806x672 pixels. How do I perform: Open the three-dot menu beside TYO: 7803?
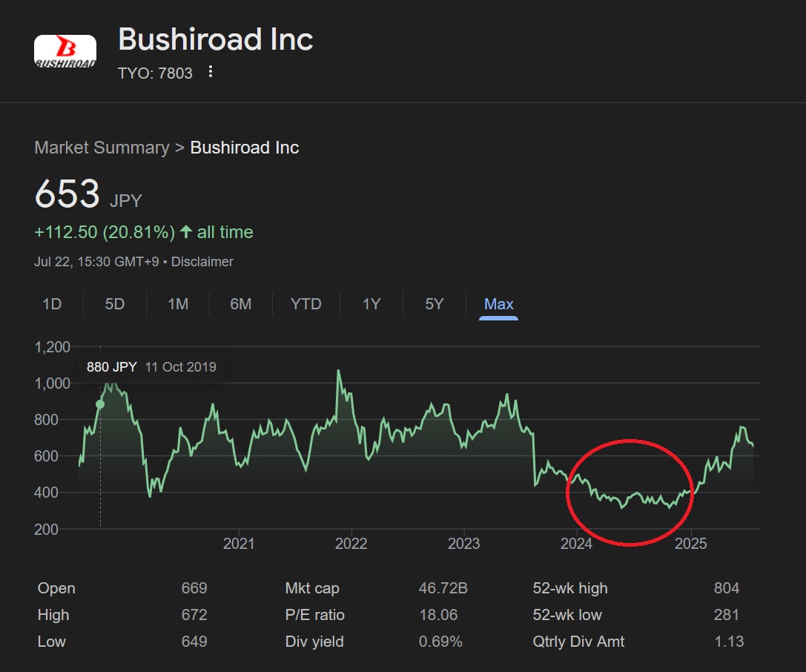[x=211, y=71]
